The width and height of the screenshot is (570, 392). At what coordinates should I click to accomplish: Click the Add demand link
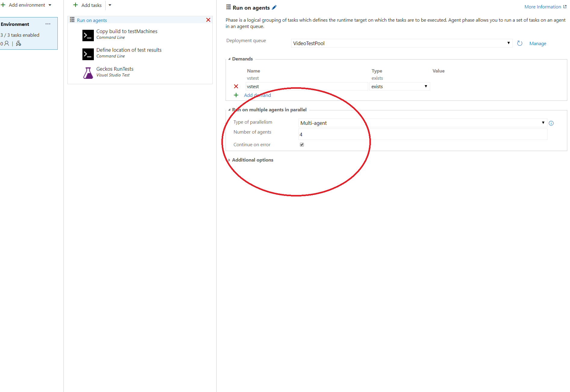(257, 95)
